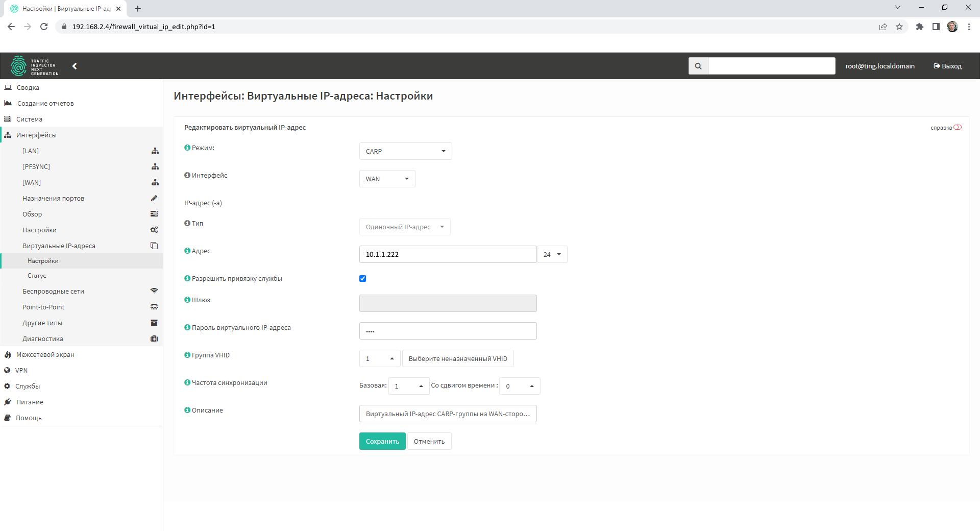Open the Интерфейс WAN dropdown
This screenshot has width=980, height=531.
click(x=387, y=179)
